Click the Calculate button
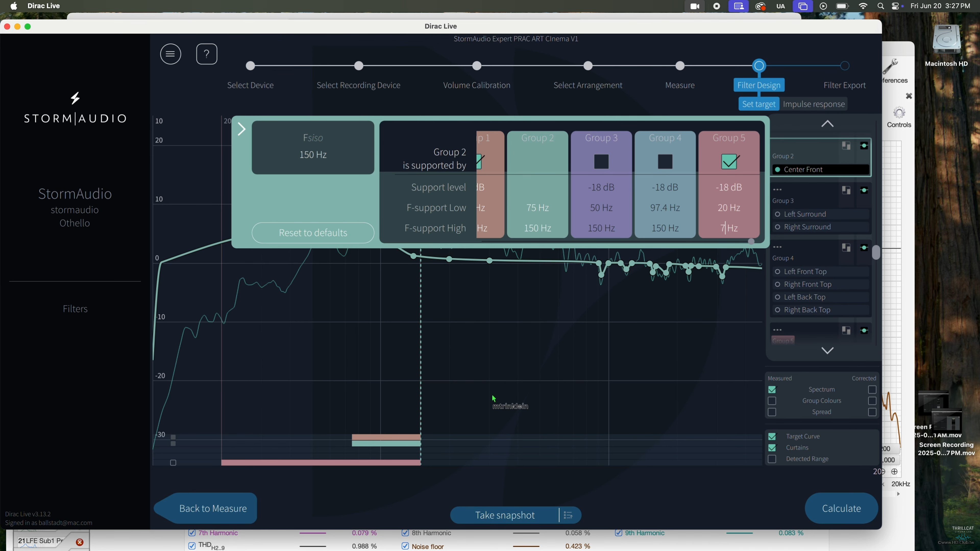980x551 pixels. click(841, 508)
